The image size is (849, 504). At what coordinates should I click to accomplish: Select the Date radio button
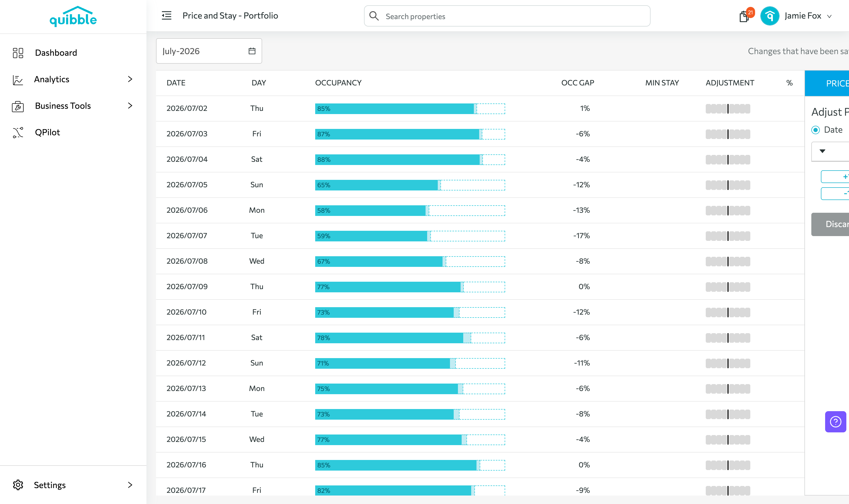point(815,130)
